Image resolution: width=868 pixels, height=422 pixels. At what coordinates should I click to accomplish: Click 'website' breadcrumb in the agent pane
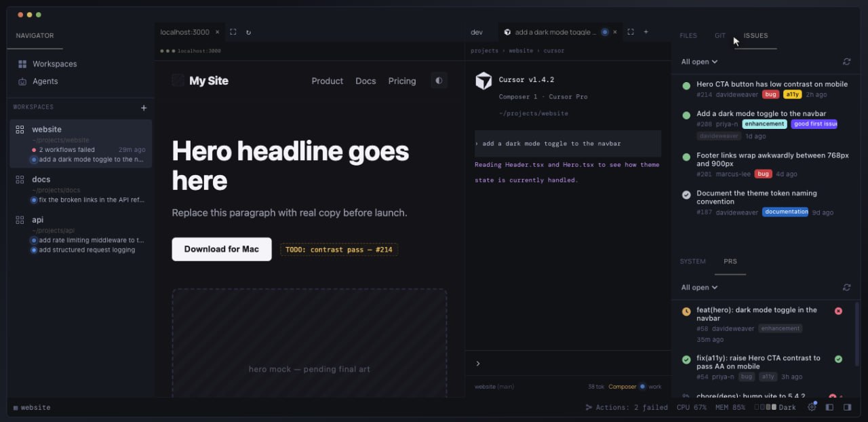coord(521,51)
